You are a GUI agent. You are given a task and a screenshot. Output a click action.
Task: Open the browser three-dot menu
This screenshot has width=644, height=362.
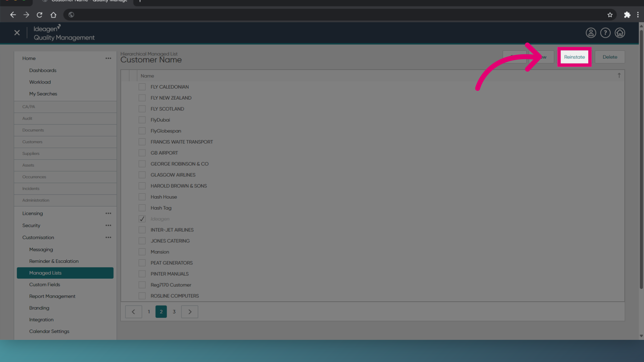[x=638, y=15]
